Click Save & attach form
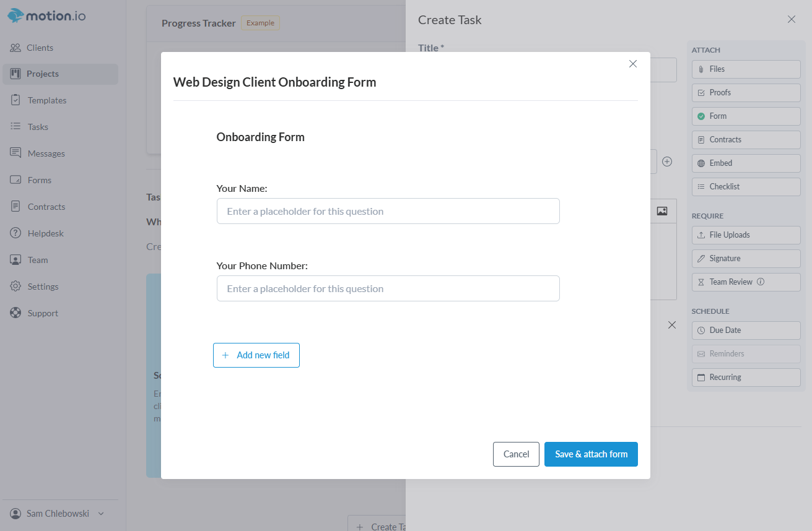The height and width of the screenshot is (531, 812). [x=591, y=454]
